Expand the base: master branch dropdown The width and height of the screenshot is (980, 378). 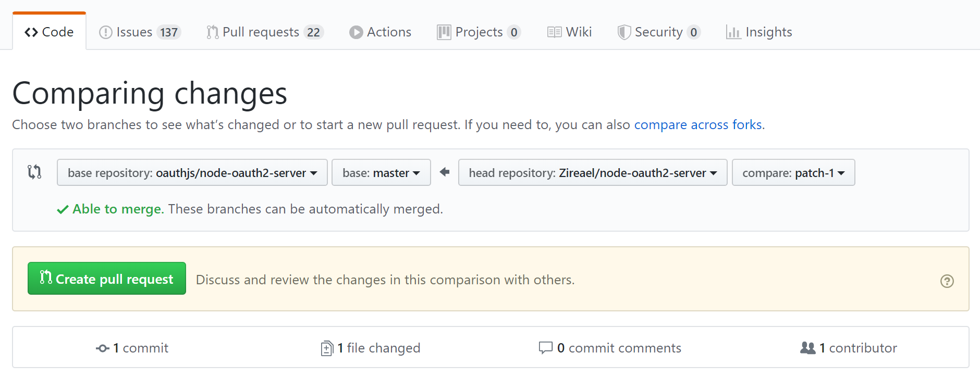pos(381,173)
